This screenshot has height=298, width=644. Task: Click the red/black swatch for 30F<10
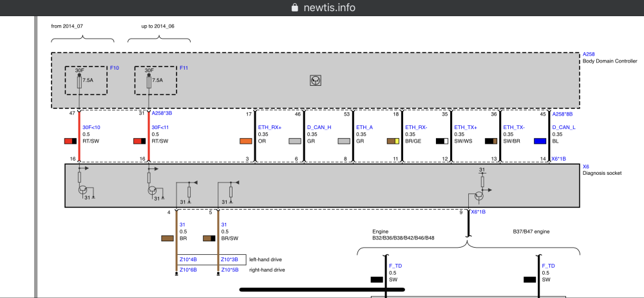(71, 141)
